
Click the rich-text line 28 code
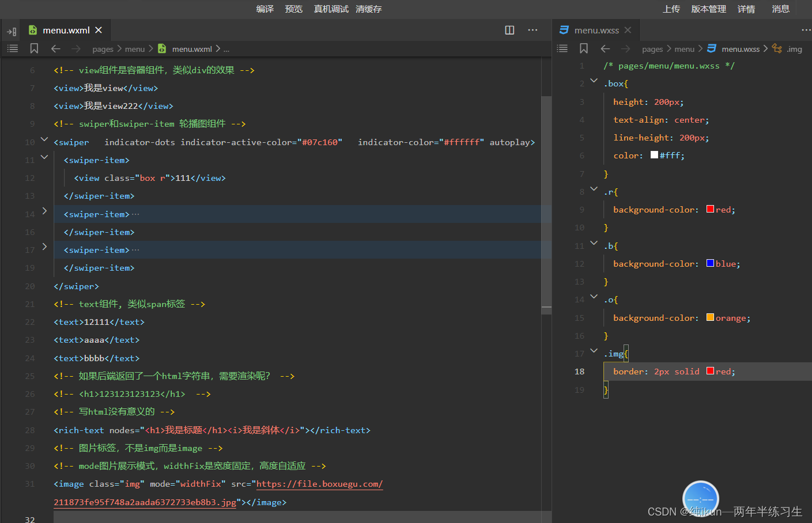click(212, 430)
